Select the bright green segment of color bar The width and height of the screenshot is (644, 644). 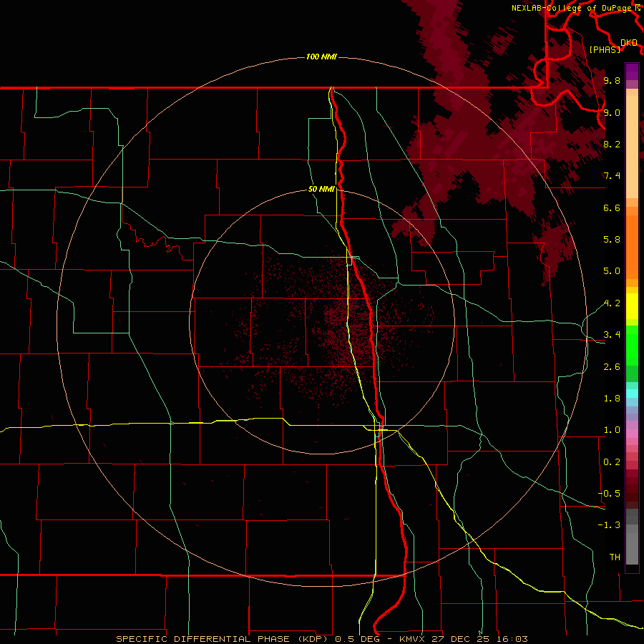pos(632,345)
